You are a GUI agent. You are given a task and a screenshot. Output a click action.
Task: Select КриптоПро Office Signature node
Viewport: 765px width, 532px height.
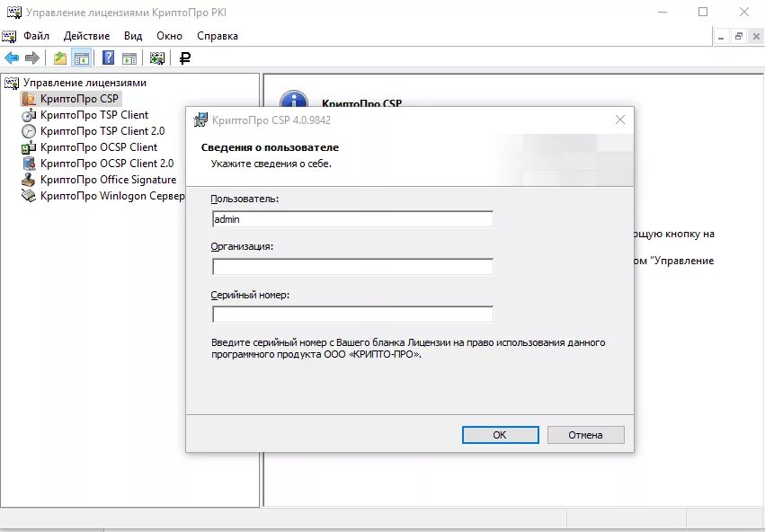coord(108,180)
